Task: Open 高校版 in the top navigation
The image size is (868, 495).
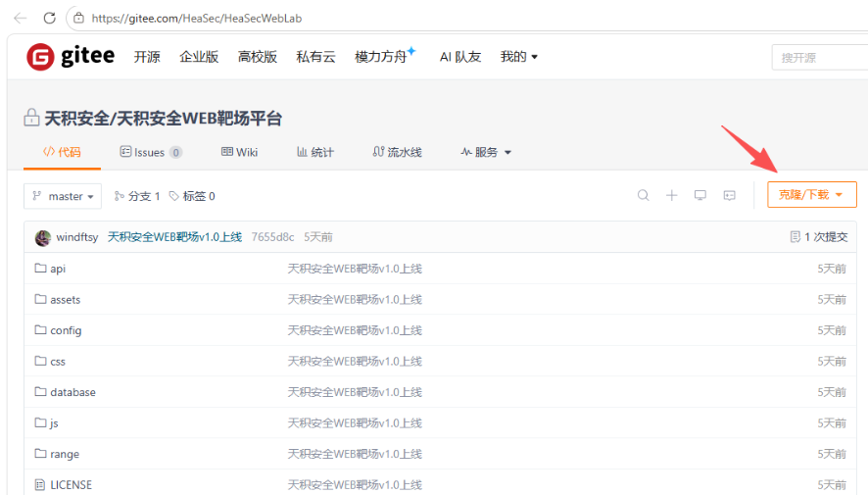Action: point(258,57)
